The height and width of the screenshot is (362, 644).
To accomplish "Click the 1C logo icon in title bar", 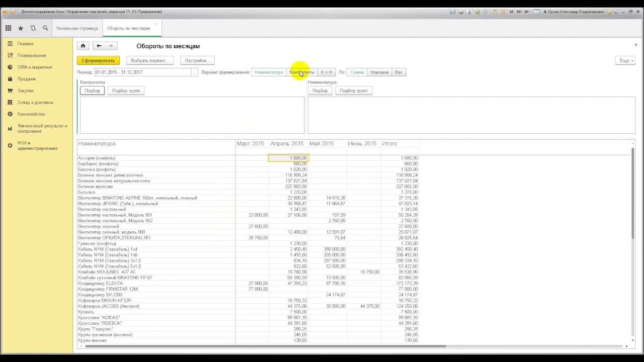I will (x=6, y=12).
